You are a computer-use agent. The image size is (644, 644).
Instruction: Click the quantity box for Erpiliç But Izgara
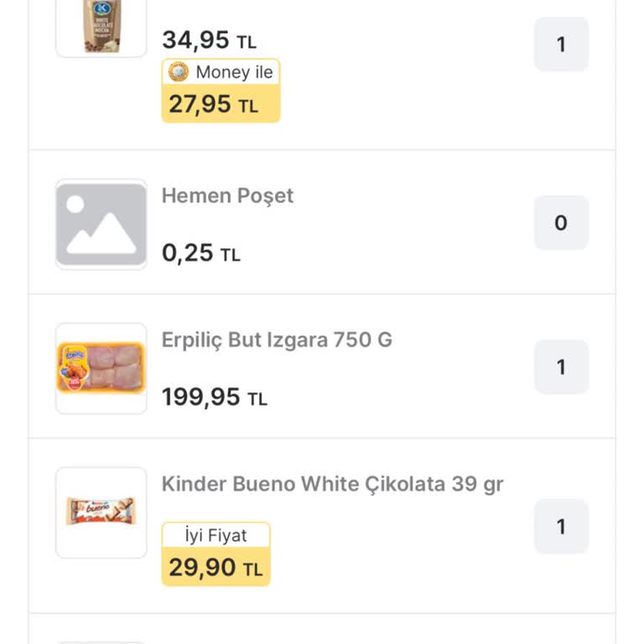coord(561,367)
